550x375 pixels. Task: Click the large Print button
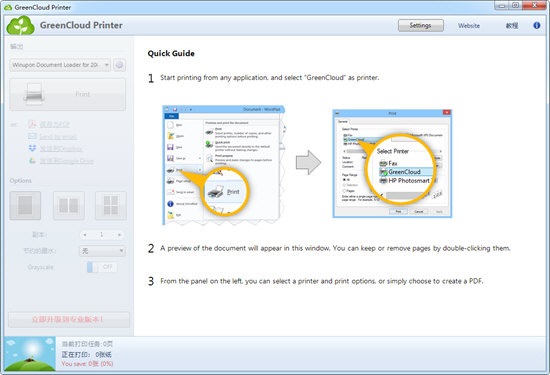[67, 94]
